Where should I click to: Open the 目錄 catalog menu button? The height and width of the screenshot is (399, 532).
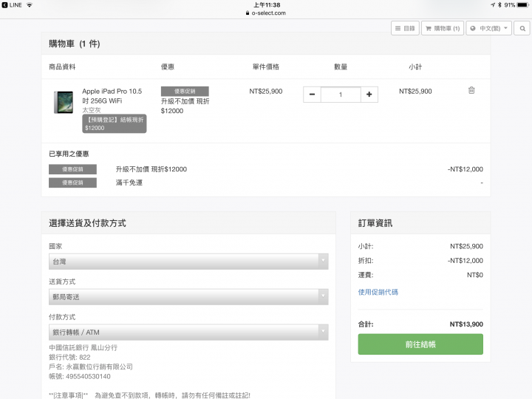click(405, 29)
